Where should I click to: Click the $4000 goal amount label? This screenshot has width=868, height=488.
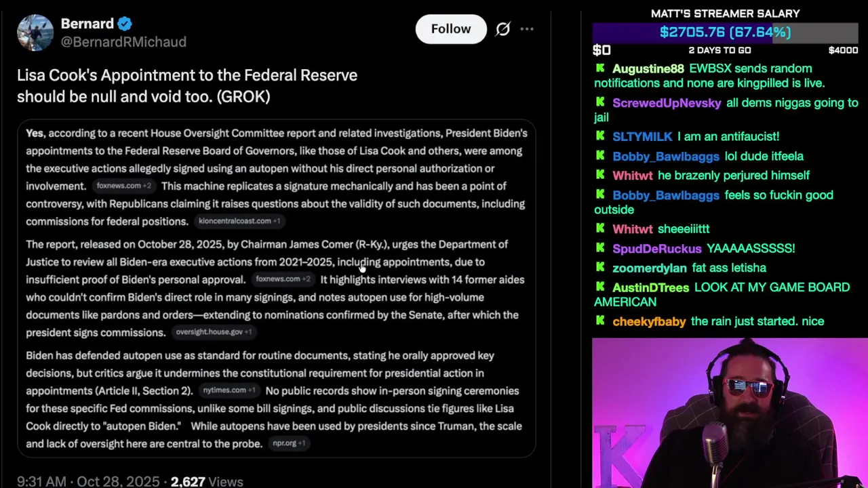pos(843,51)
